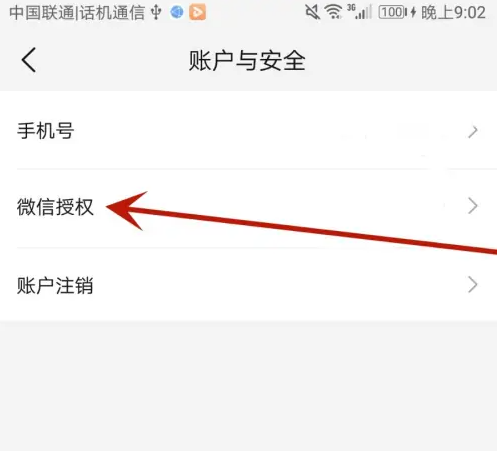Go back using the left arrow icon
The height and width of the screenshot is (451, 499).
29,60
